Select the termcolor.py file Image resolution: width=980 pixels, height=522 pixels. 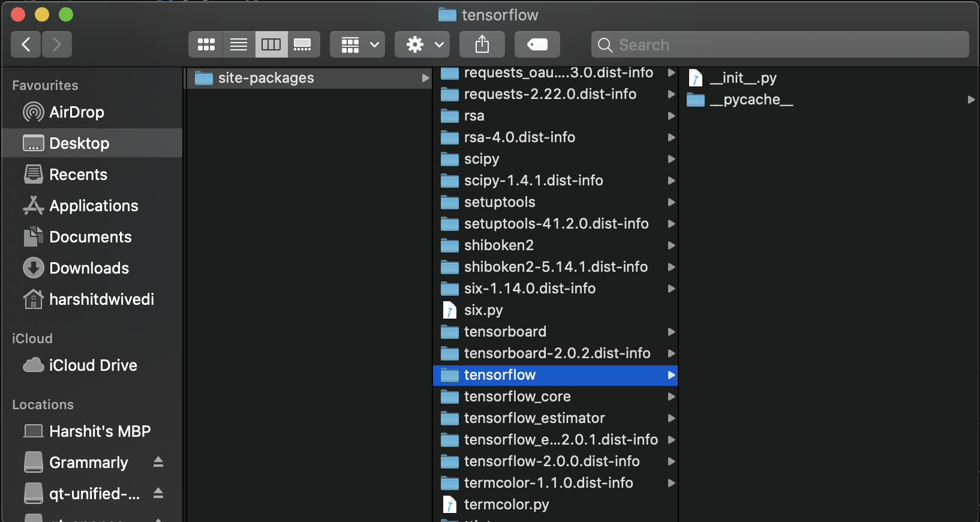555,505
